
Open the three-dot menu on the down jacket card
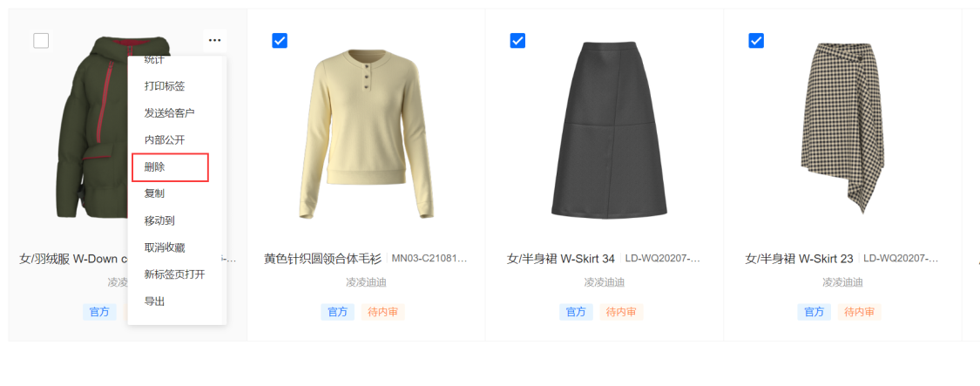pos(214,41)
